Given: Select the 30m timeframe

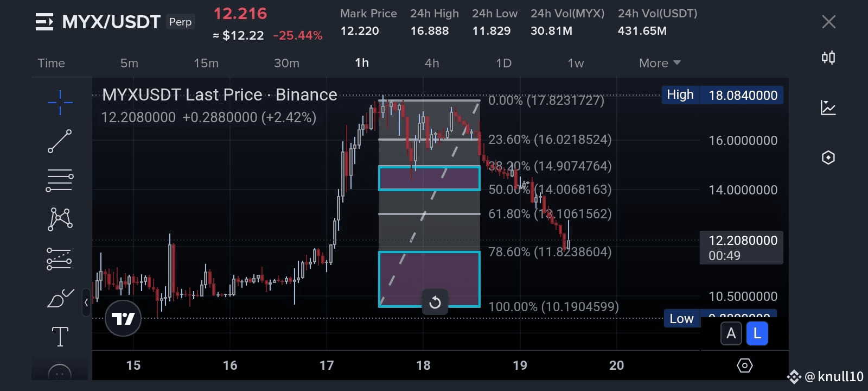Looking at the screenshot, I should click(286, 63).
